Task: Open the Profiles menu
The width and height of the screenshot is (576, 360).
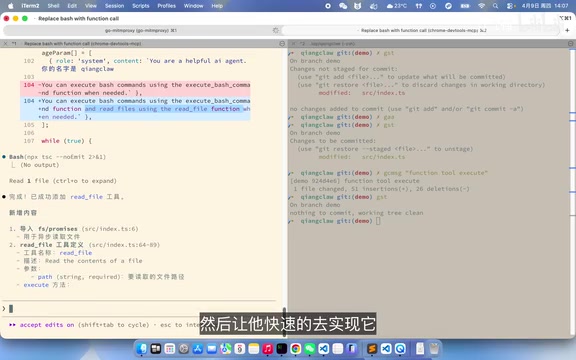Action: coord(166,6)
